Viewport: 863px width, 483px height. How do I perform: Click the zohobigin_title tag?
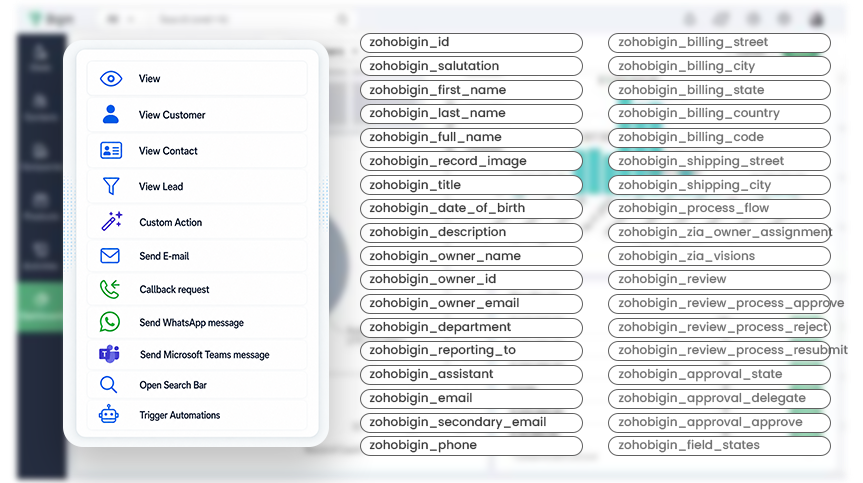[471, 185]
